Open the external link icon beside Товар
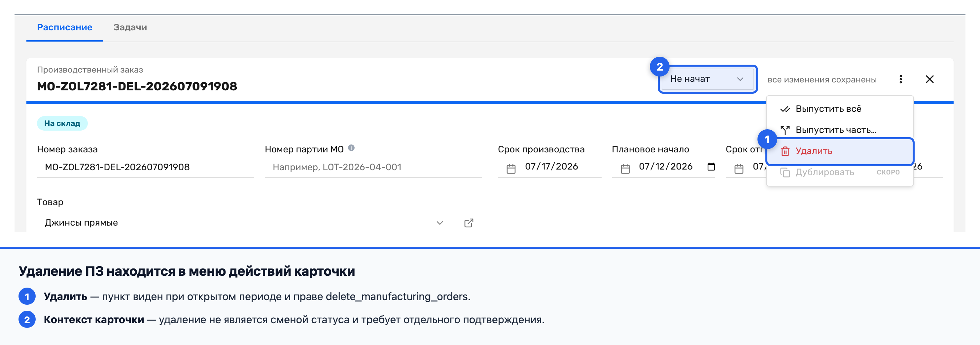Viewport: 980px width, 345px height. click(x=469, y=223)
